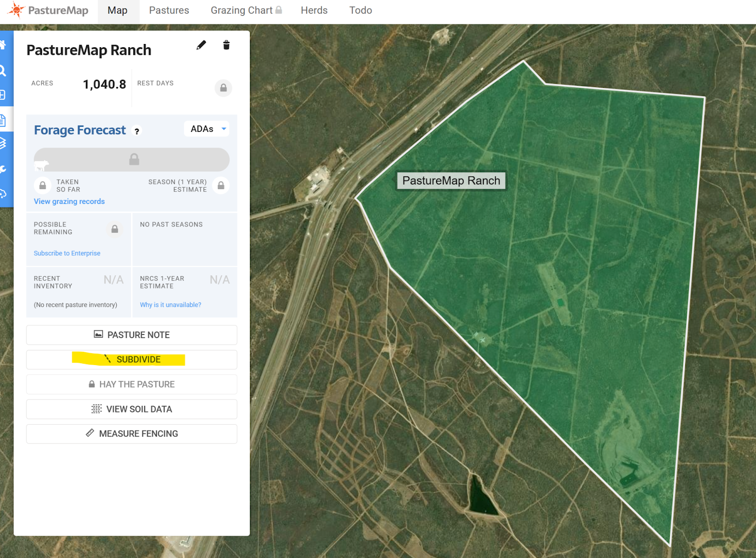Click lock on the forage forecast bar
Image resolution: width=756 pixels, height=558 pixels.
pos(134,159)
